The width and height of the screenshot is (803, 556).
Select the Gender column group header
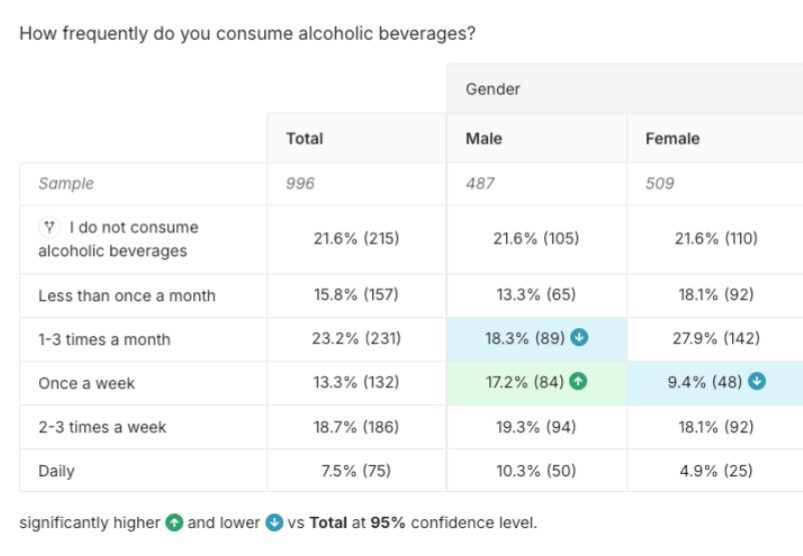[493, 89]
